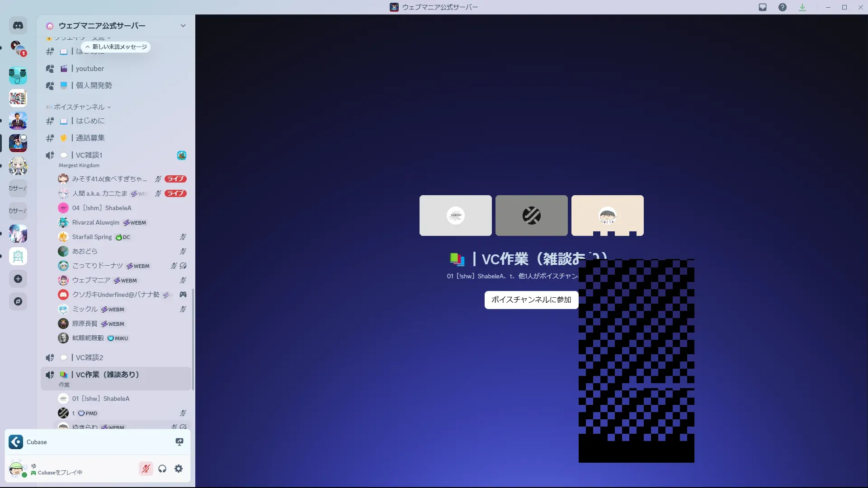Viewport: 868px width, 488px height.
Task: Click the Add a Server plus icon
Action: pyautogui.click(x=18, y=279)
